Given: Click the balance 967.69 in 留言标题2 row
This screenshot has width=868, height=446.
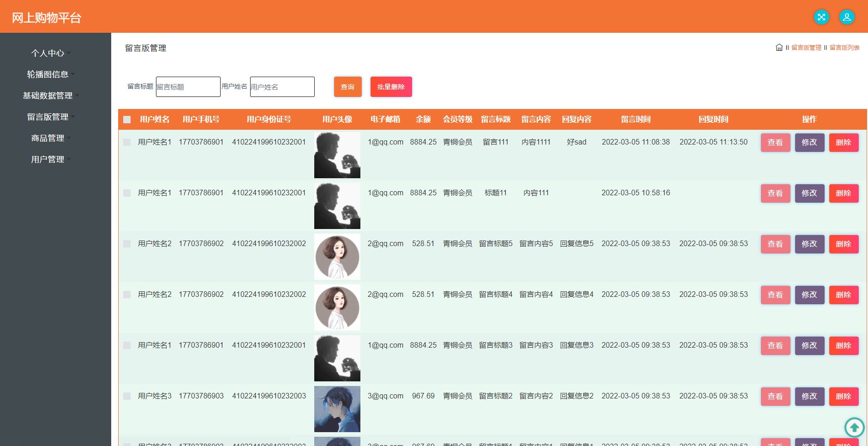Looking at the screenshot, I should pyautogui.click(x=423, y=396).
